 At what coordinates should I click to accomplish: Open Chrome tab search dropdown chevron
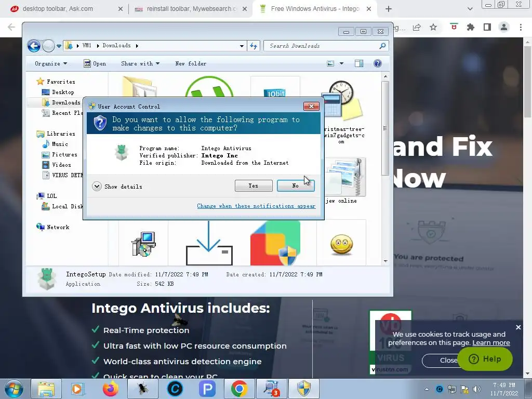coord(470,9)
